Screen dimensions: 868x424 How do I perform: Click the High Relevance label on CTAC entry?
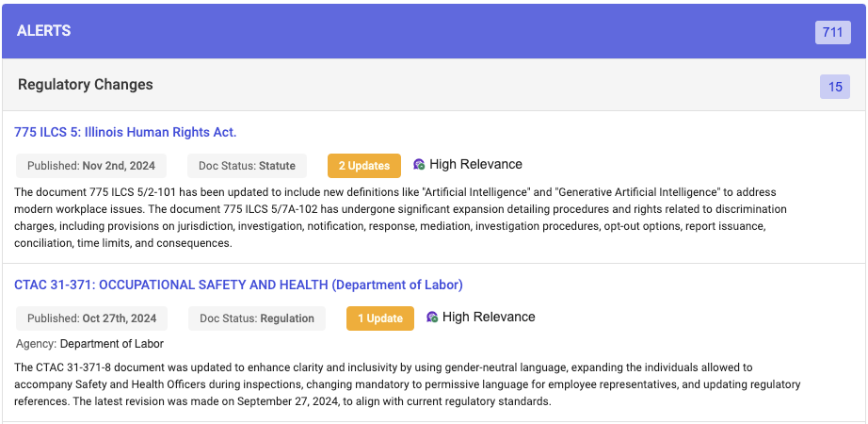tap(489, 318)
